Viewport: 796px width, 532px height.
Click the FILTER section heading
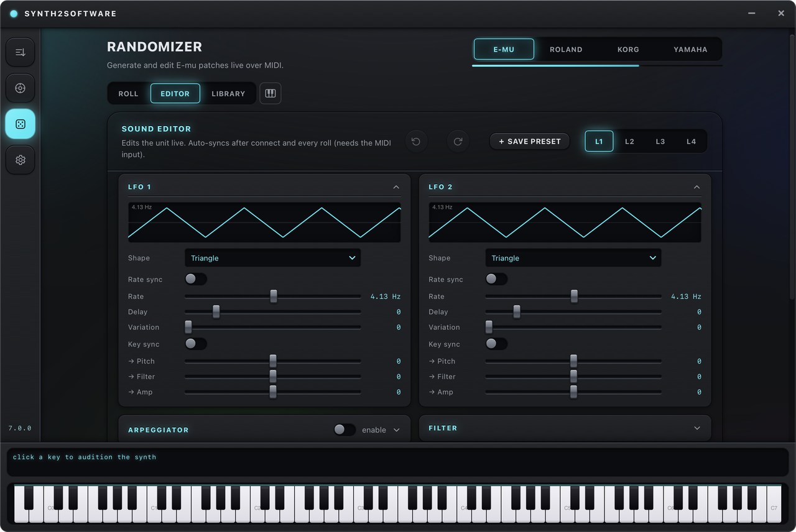pos(443,428)
